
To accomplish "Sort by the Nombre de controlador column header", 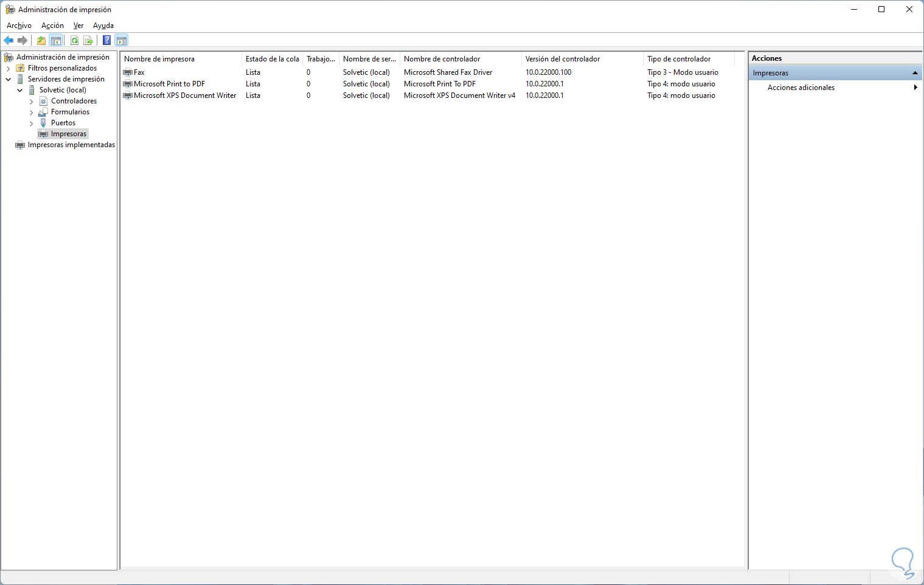I will (x=461, y=59).
